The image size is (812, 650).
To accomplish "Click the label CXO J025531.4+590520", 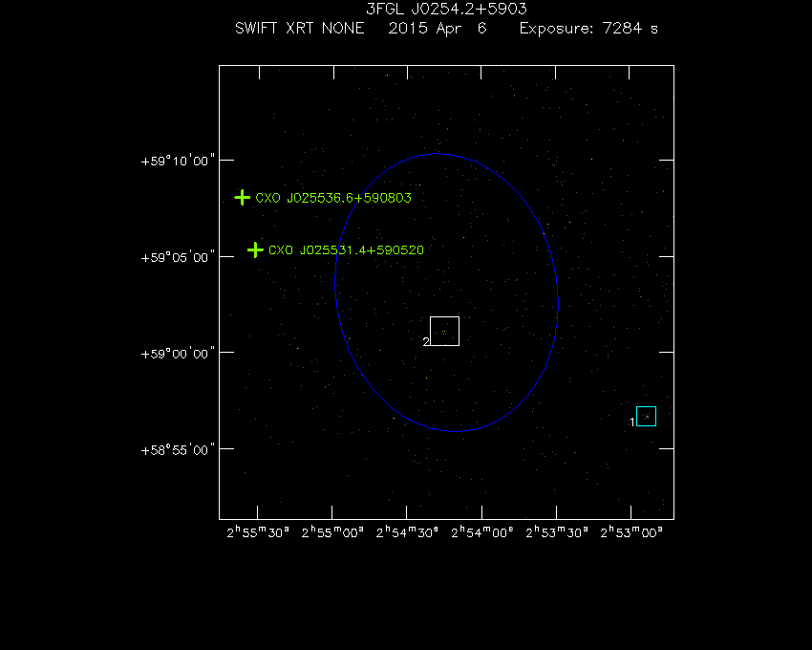I will click(x=346, y=250).
